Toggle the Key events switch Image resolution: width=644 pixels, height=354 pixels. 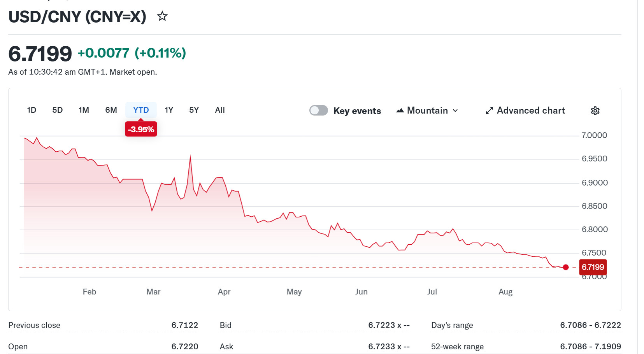point(319,110)
